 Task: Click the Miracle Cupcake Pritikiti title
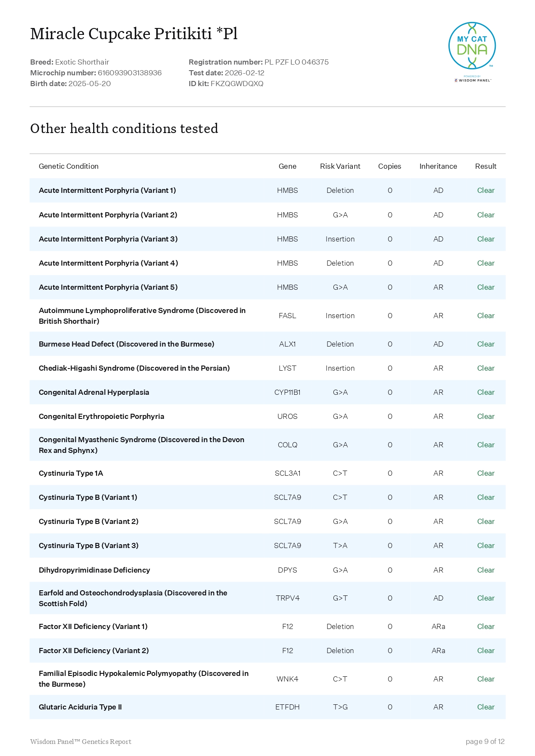pyautogui.click(x=134, y=34)
